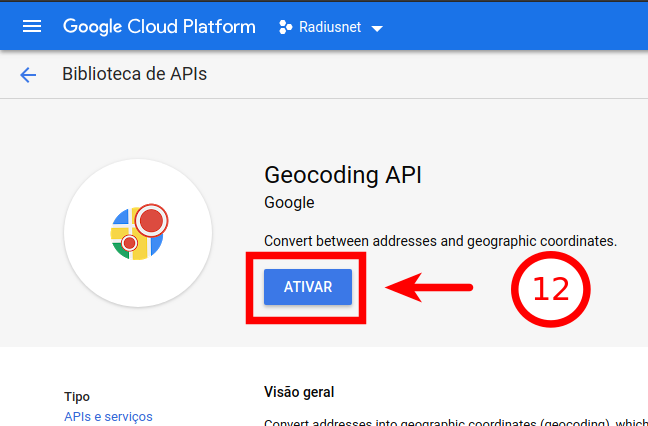Go back using the blue arrow

[x=28, y=75]
